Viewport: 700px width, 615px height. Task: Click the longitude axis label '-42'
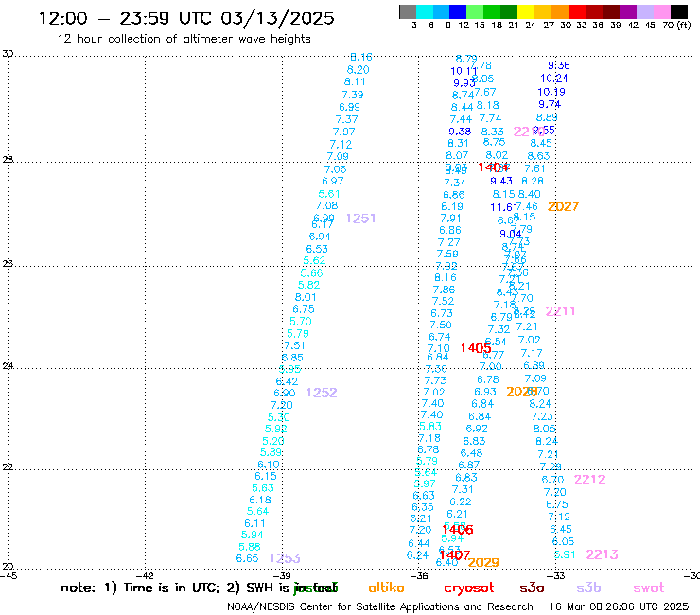click(146, 576)
